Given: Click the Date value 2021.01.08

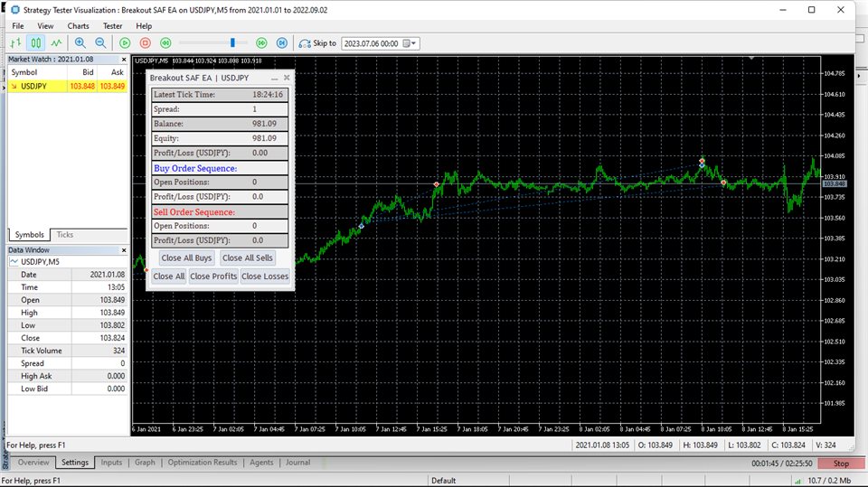Looking at the screenshot, I should pos(107,275).
